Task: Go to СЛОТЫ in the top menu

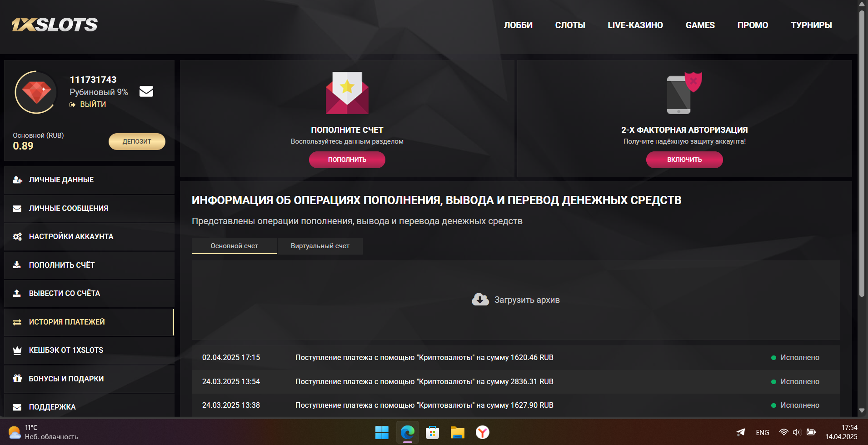Action: point(570,25)
